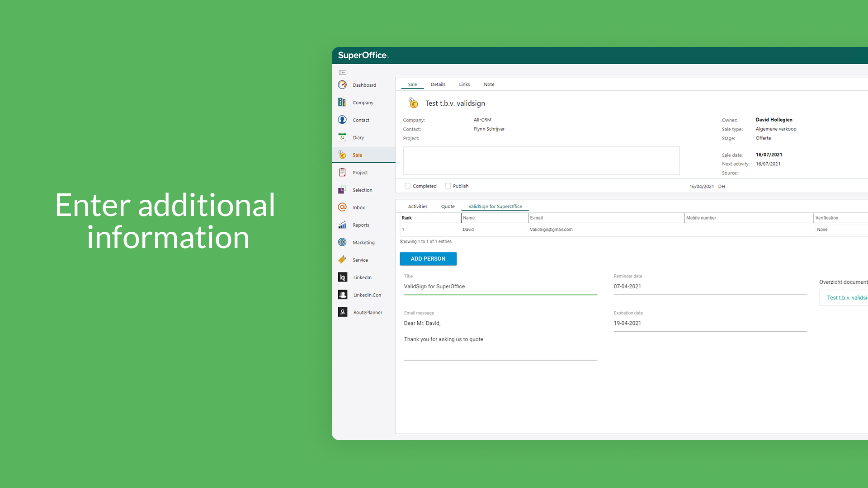Open the ValidSign for SuperOffice tab
This screenshot has width=868, height=488.
tap(494, 207)
